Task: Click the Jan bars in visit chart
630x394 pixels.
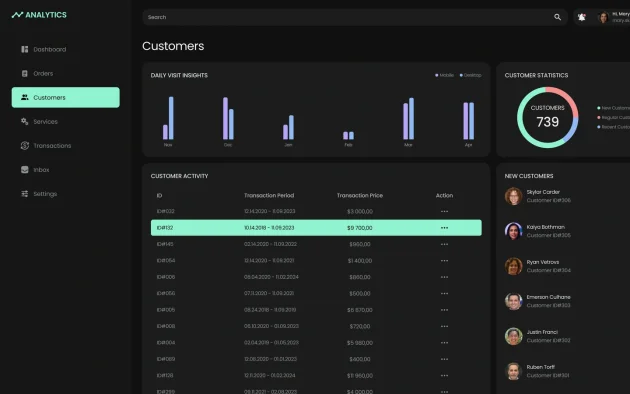Action: tap(288, 127)
